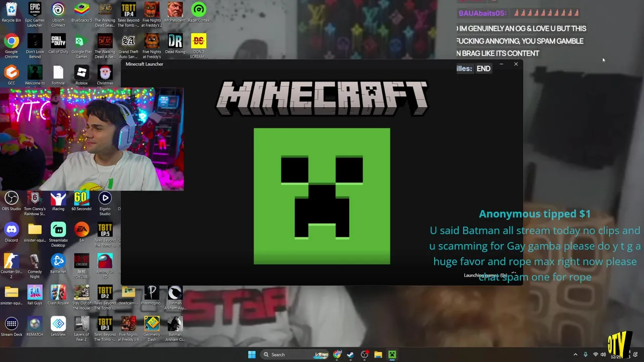
Task: Select the Discord desktop icon
Action: (11, 233)
